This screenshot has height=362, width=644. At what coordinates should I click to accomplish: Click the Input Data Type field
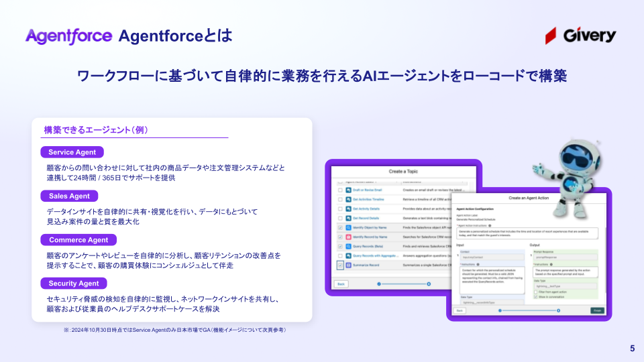click(492, 302)
